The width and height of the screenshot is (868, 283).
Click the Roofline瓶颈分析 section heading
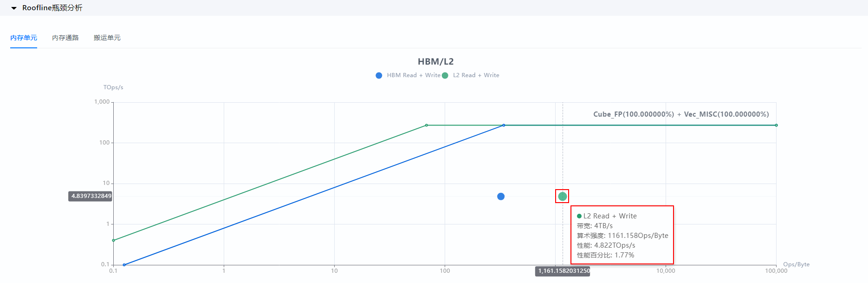pyautogui.click(x=52, y=8)
